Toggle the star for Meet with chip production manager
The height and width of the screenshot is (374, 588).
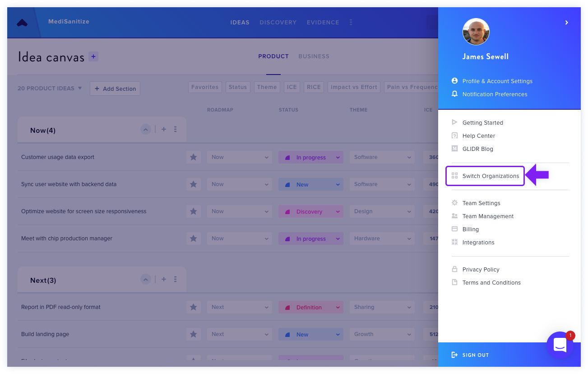[x=194, y=238]
